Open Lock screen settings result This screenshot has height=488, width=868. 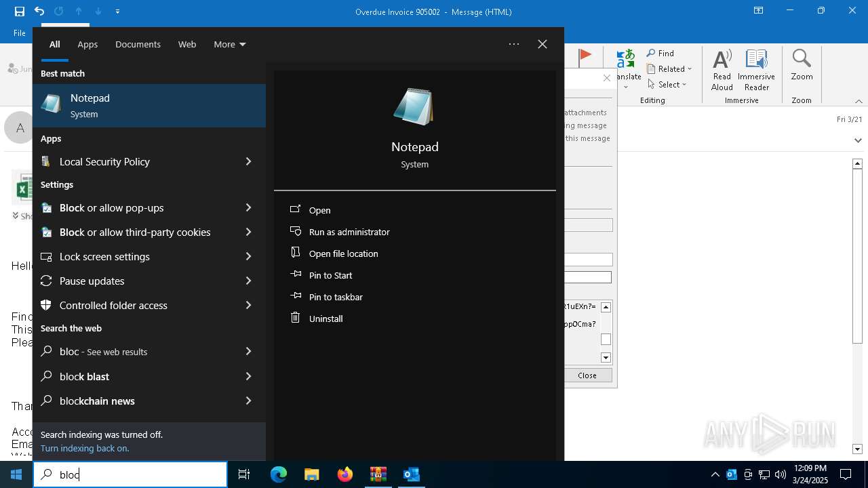[104, 256]
